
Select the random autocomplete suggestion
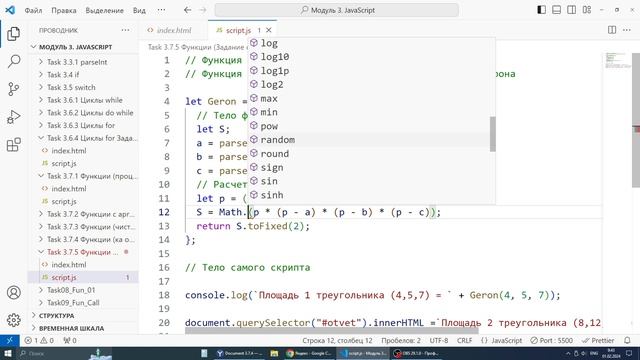(369, 140)
